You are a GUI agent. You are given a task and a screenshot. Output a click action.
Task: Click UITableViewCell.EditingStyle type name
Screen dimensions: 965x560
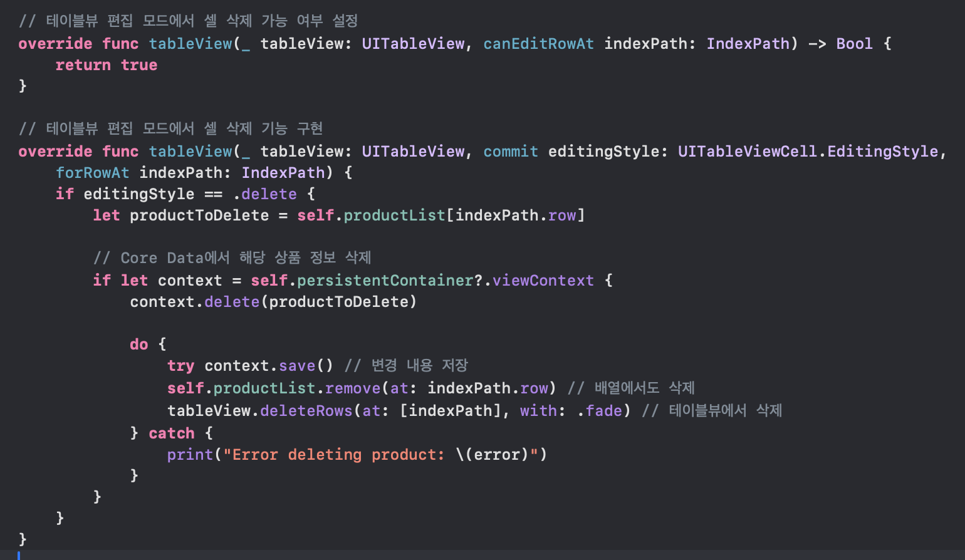tap(808, 152)
